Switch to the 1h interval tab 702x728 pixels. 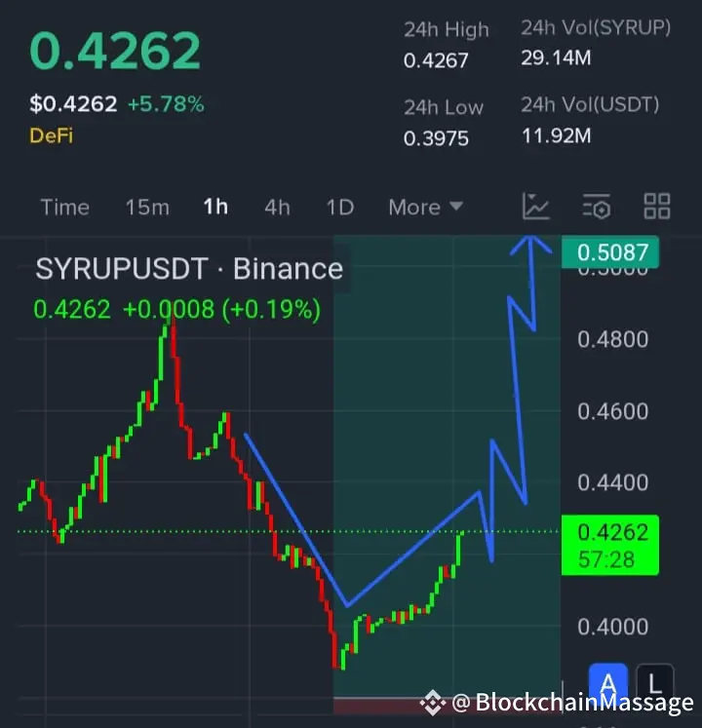(x=215, y=207)
